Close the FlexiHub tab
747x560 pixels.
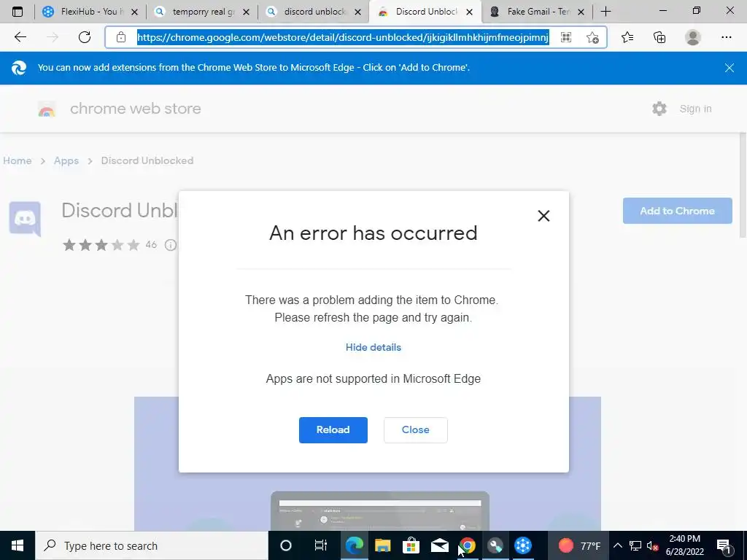(134, 12)
